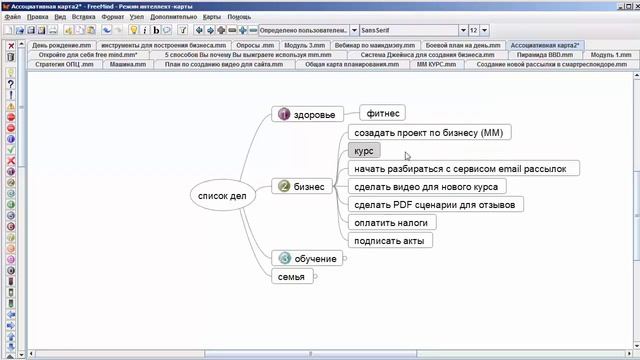
Task: Click the filter funnel icon
Action: coord(183,30)
